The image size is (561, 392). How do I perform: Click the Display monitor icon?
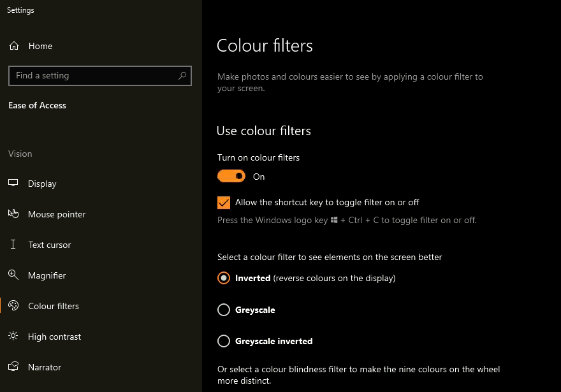pos(13,184)
